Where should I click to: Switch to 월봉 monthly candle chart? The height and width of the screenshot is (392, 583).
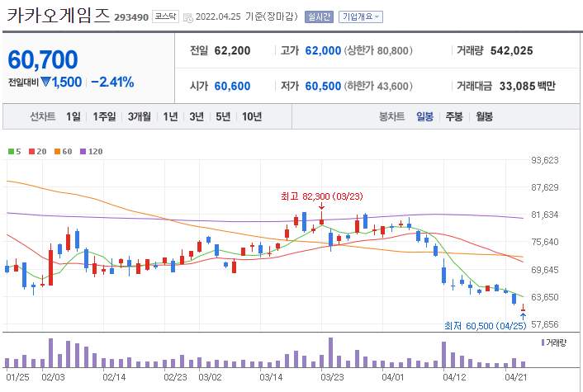click(484, 116)
